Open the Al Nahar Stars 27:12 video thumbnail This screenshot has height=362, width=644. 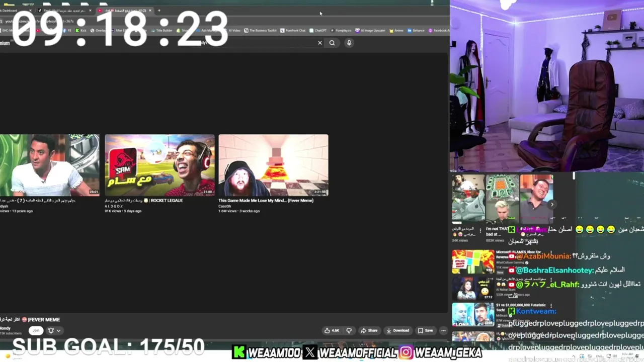[x=473, y=288]
